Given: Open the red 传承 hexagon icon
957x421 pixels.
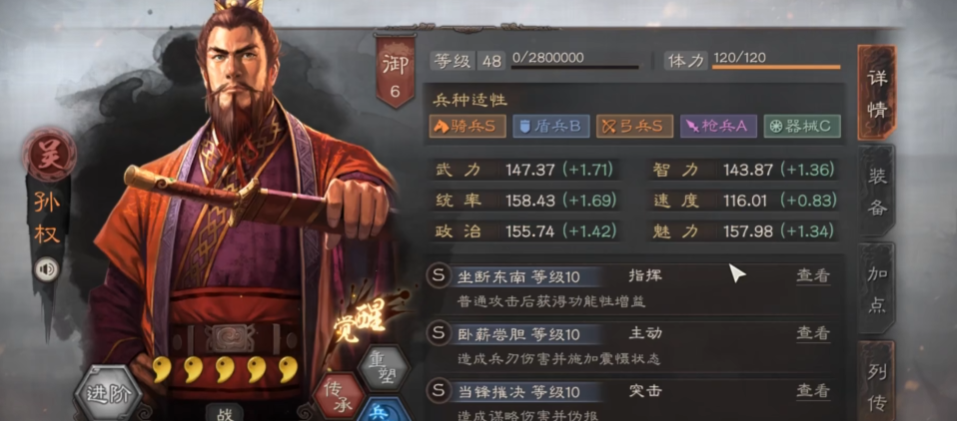Looking at the screenshot, I should tap(339, 396).
